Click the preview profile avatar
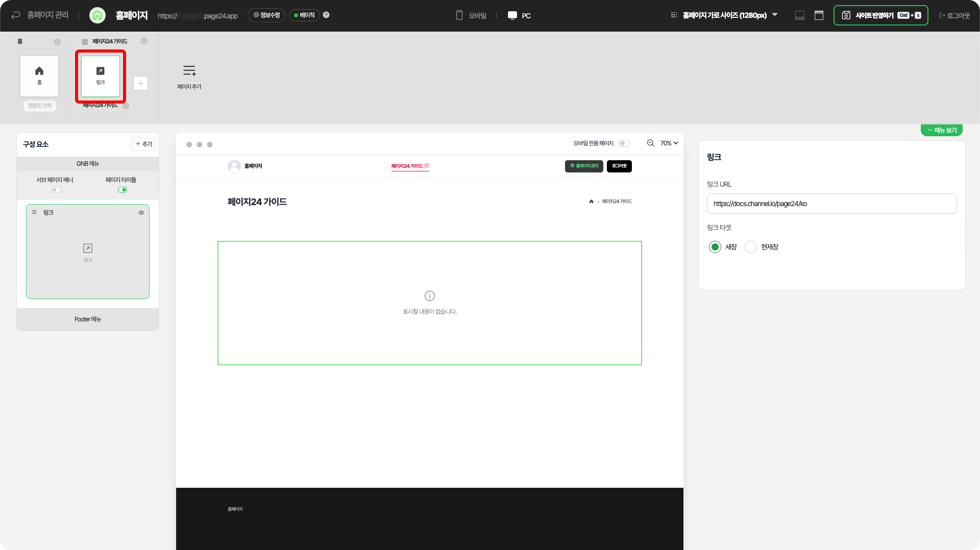The width and height of the screenshot is (980, 550). tap(234, 166)
